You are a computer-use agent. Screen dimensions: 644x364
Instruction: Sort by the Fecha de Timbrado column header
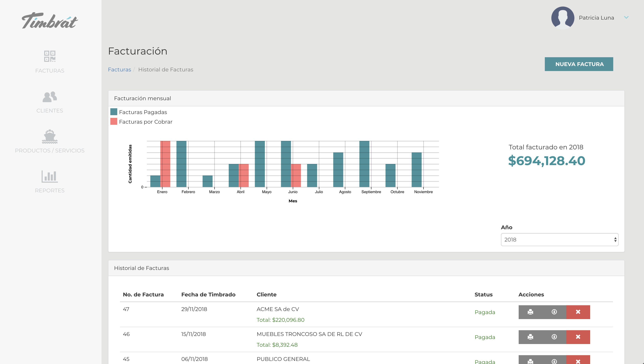tap(208, 295)
